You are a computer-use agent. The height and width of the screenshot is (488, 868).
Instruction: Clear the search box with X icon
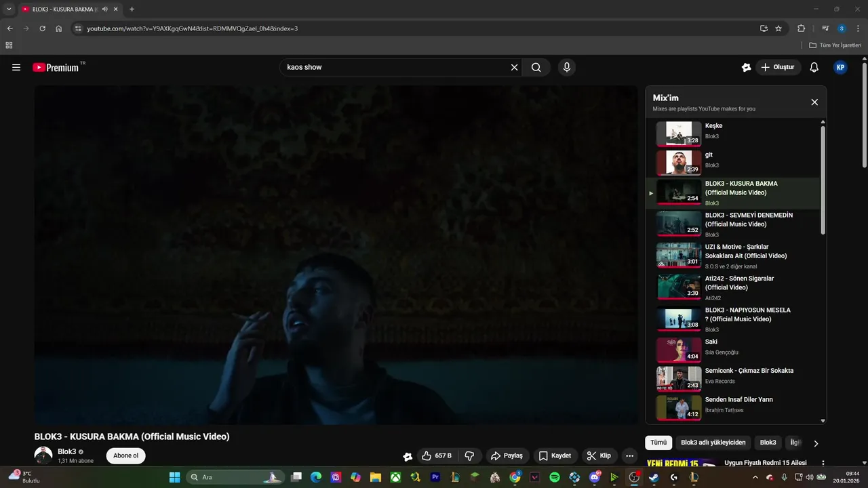pos(514,67)
